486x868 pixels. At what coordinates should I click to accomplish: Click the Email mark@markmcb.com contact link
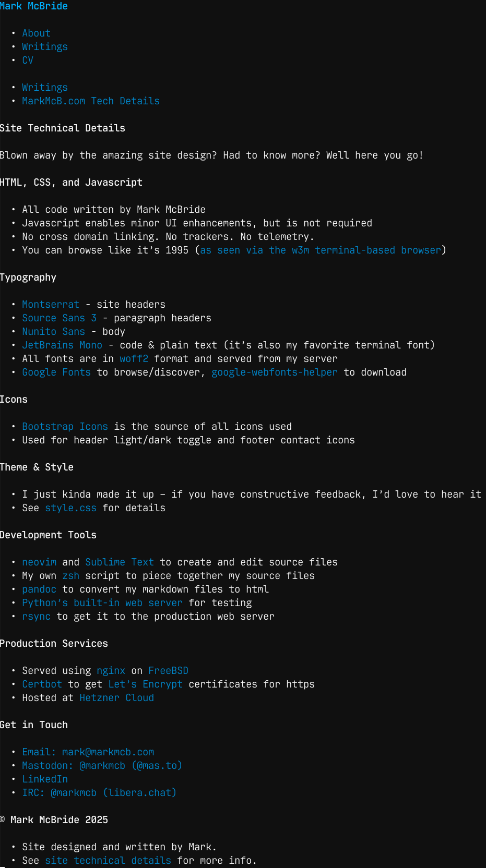pos(88,752)
